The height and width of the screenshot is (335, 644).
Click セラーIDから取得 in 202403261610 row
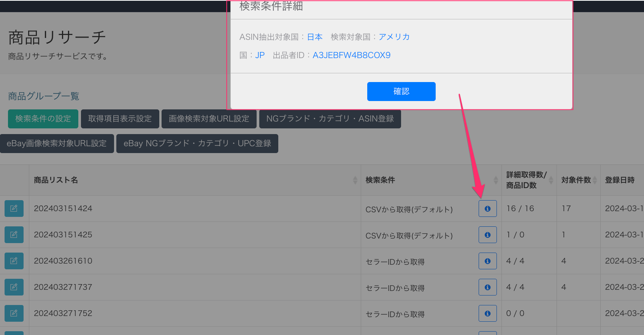click(395, 262)
